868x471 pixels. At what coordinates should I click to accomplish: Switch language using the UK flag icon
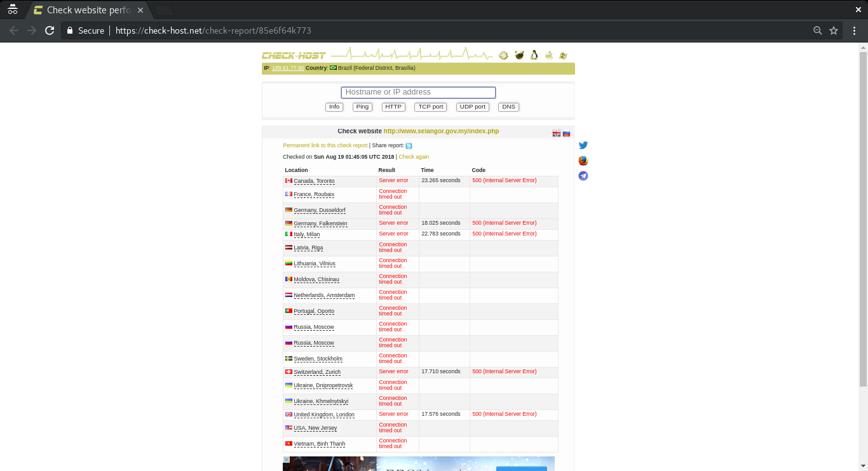[x=557, y=133]
